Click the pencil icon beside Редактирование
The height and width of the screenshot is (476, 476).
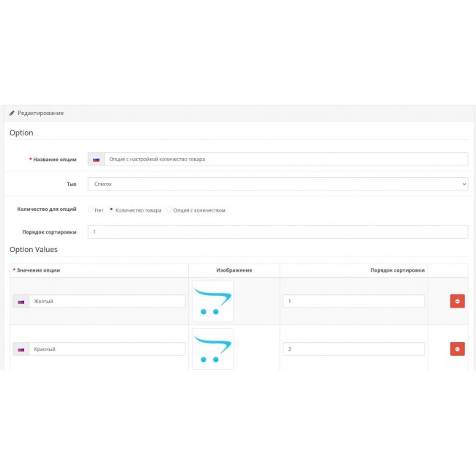click(x=12, y=113)
